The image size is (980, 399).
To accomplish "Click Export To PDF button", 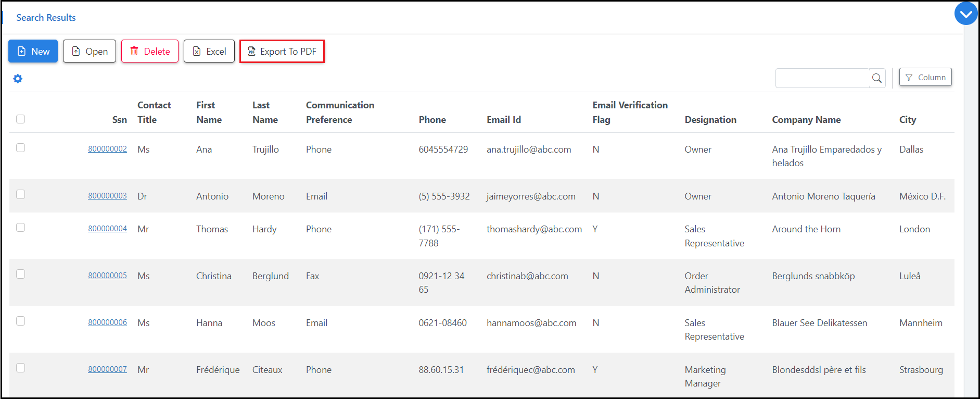I will [282, 51].
